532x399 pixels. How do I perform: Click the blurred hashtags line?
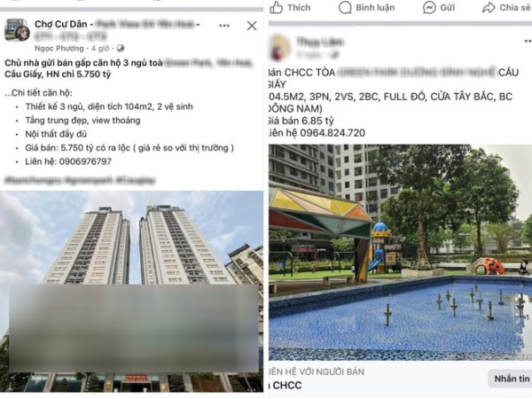[80, 180]
